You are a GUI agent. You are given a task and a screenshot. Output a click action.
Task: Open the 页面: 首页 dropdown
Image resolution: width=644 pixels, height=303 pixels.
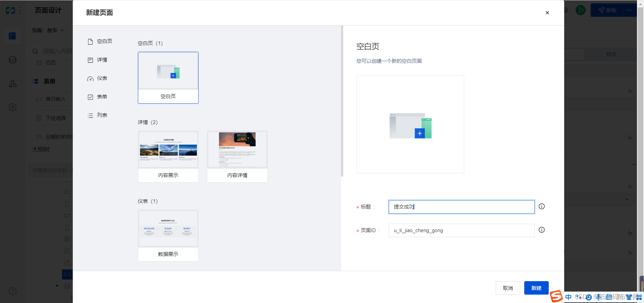tap(48, 30)
